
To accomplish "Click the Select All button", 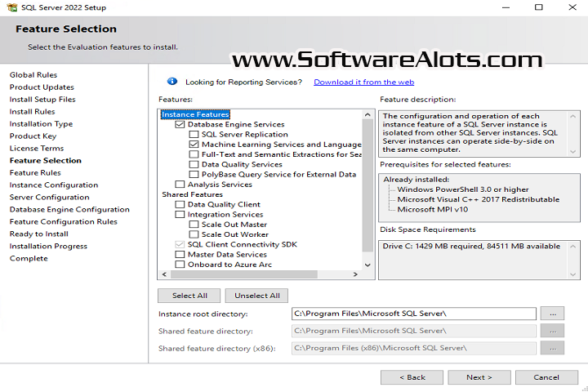I will 189,296.
